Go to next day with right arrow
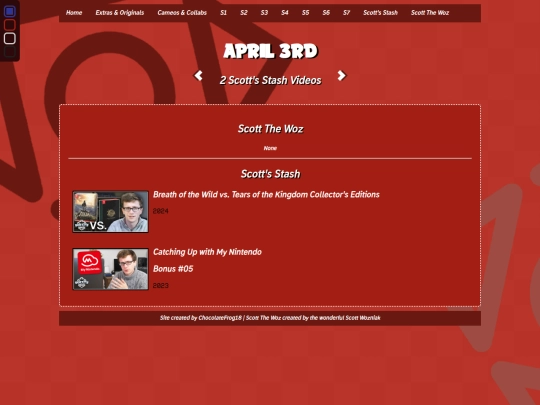 [341, 75]
